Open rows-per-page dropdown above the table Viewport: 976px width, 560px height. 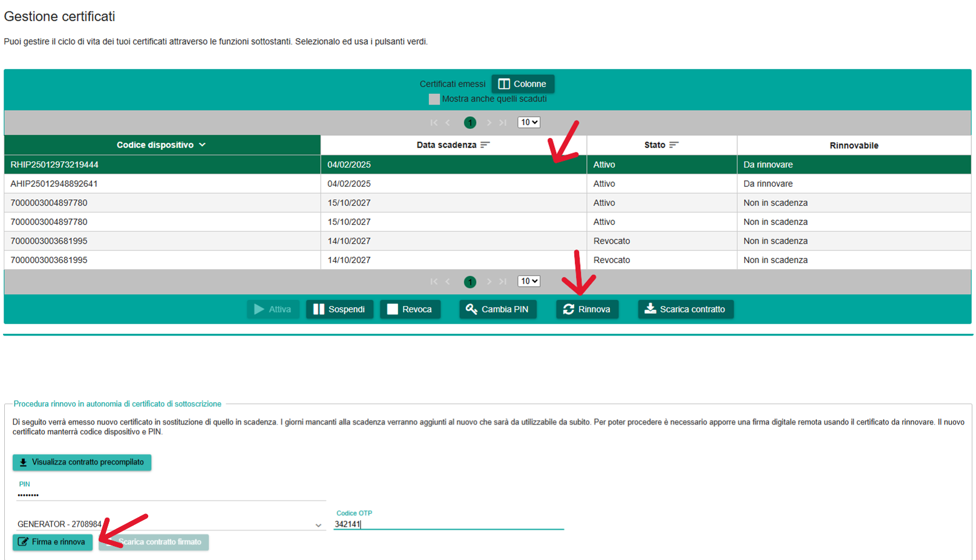(x=529, y=122)
